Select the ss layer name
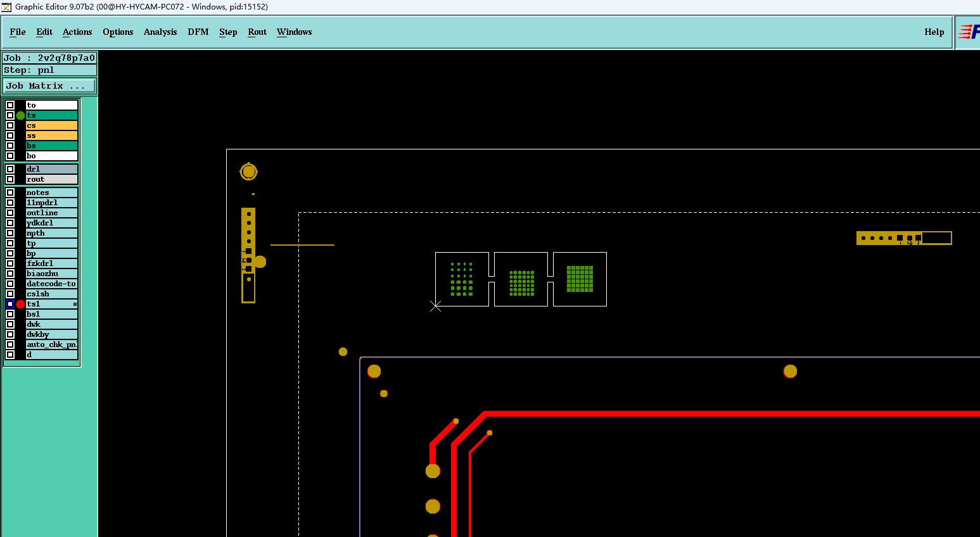Screen dimensions: 980x537 (x=51, y=136)
